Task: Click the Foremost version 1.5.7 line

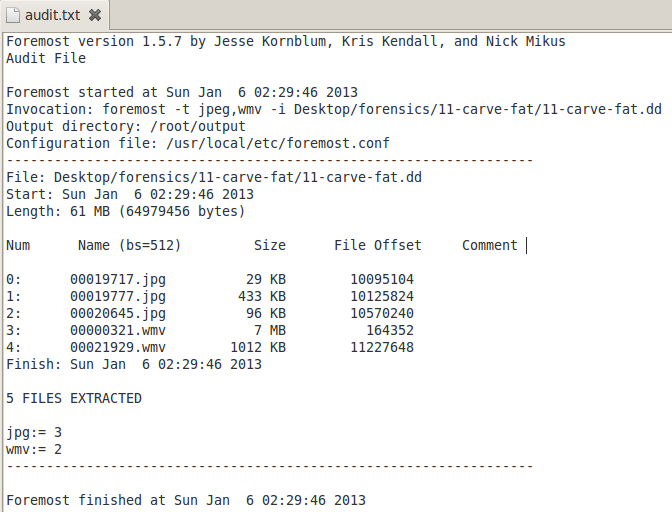Action: pyautogui.click(x=285, y=41)
